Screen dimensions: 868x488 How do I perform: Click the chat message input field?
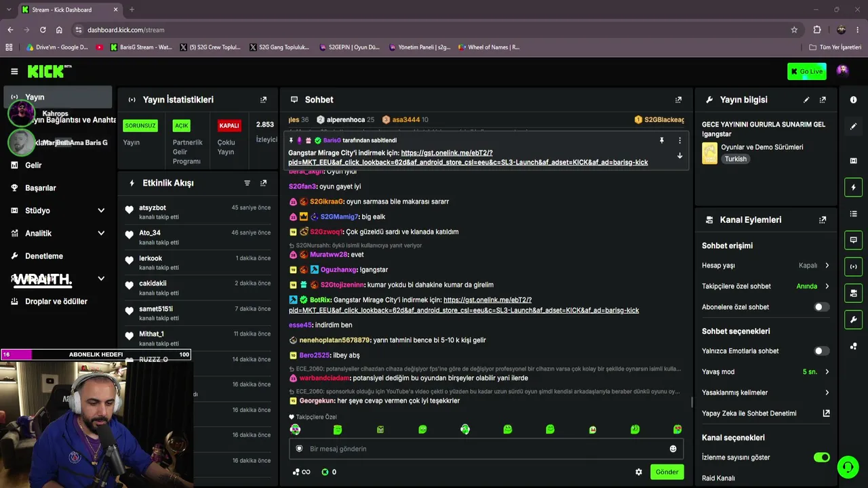[x=486, y=449]
